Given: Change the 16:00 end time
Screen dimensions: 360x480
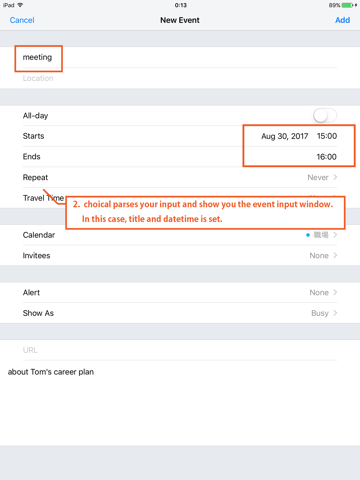Looking at the screenshot, I should (327, 157).
